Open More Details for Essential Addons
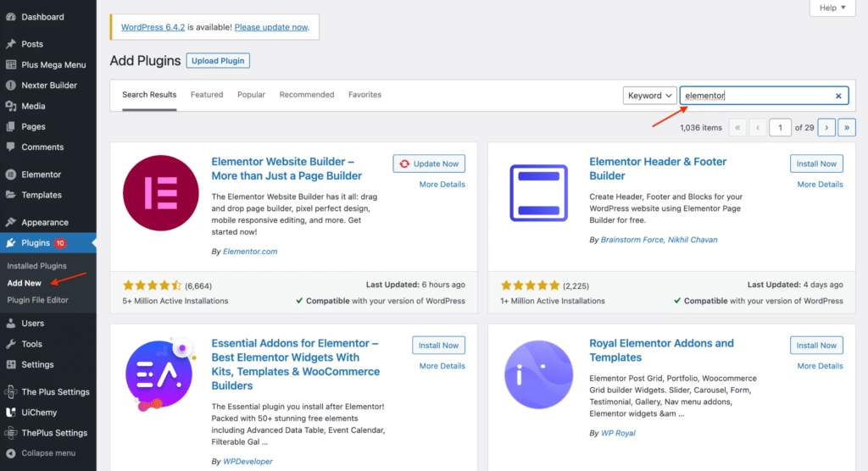868x471 pixels. click(442, 366)
